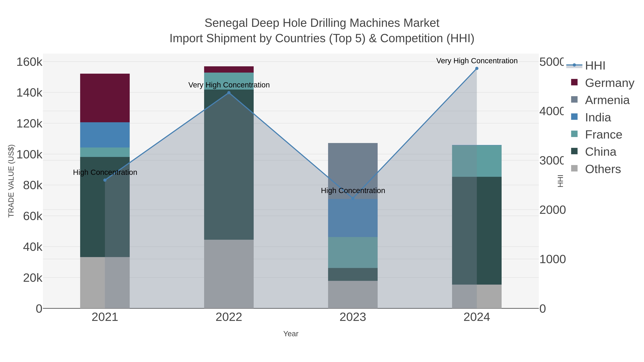Click the 2021 x-axis label
This screenshot has height=362, width=644.
pyautogui.click(x=105, y=317)
